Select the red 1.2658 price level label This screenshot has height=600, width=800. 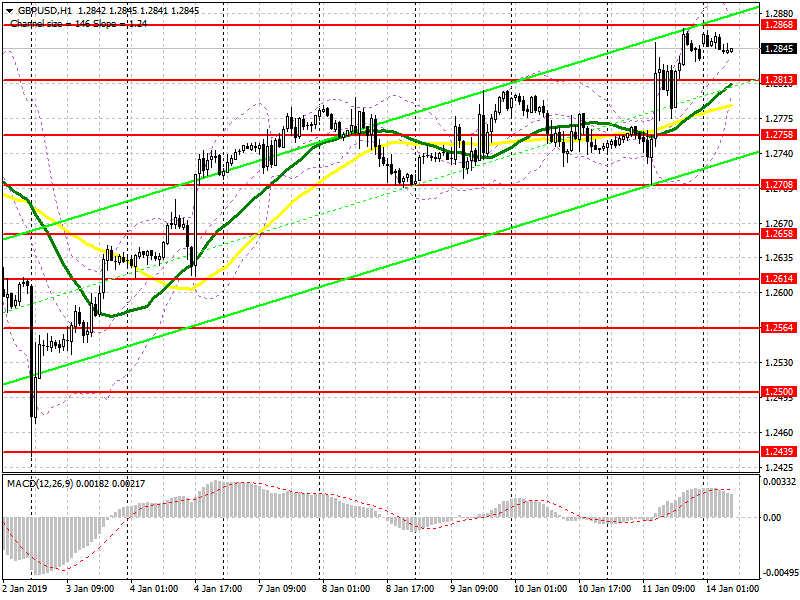(x=778, y=234)
